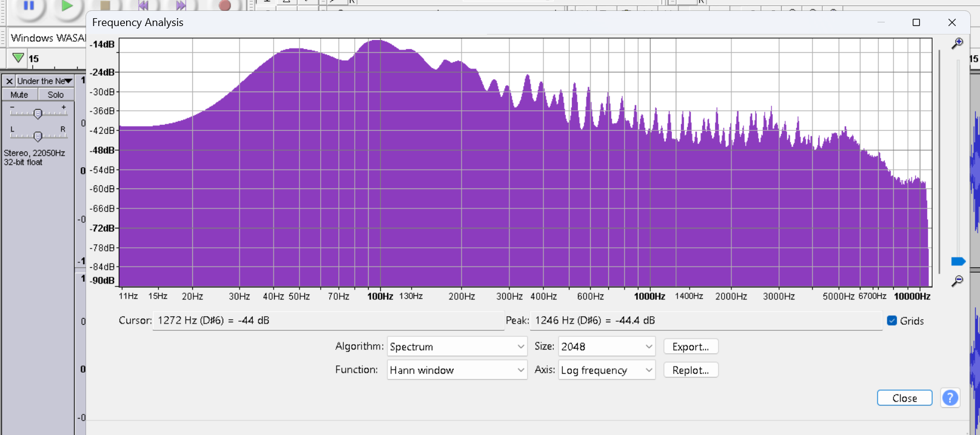Click the zoom out magnifier icon

(957, 281)
